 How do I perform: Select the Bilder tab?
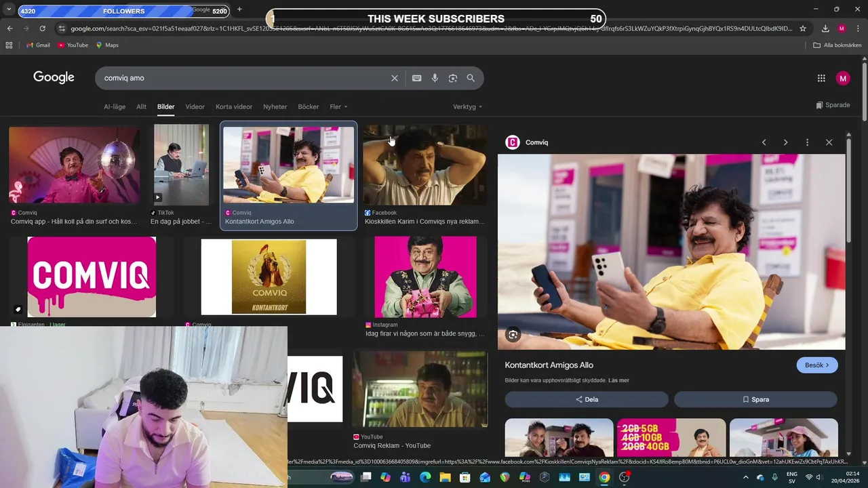[166, 106]
